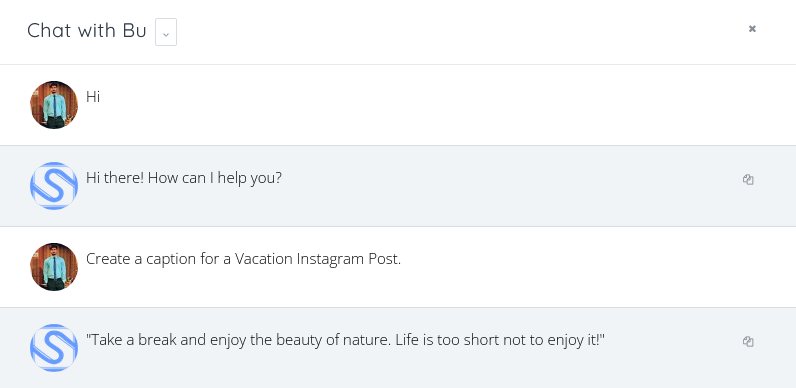Viewport: 796px width, 388px height.
Task: Open the dropdown next to Chat with Bu
Action: [166, 32]
